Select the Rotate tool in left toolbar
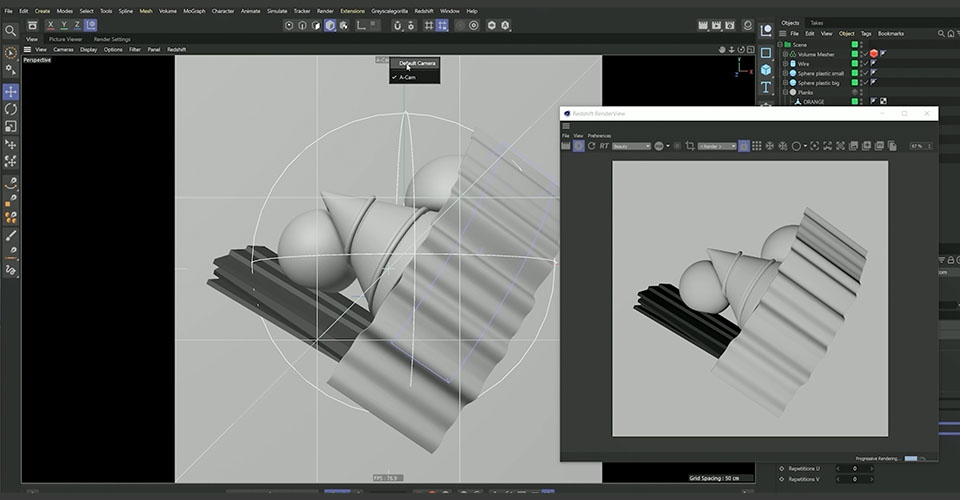This screenshot has width=960, height=500. coord(11,109)
